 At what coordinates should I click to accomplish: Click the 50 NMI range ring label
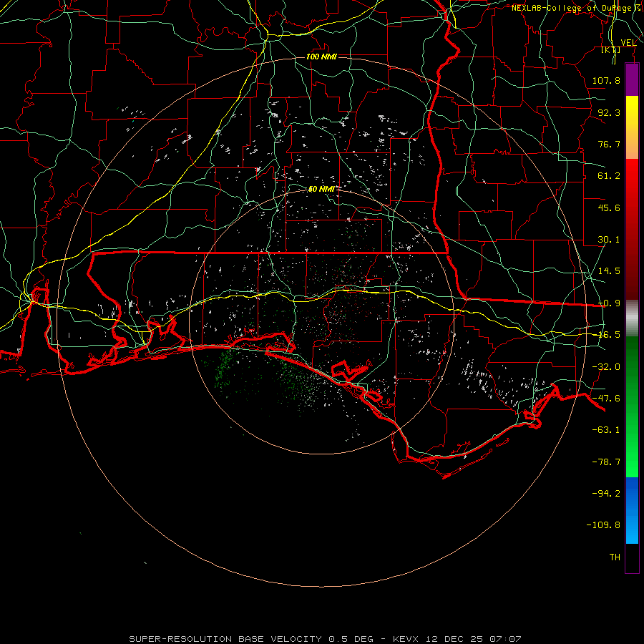coord(321,189)
